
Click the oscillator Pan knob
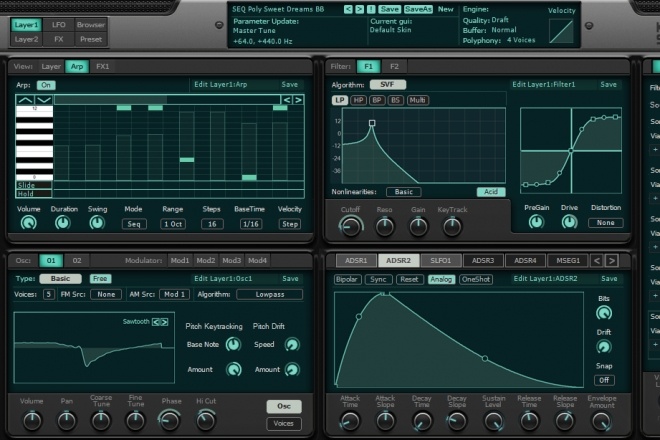coord(67,421)
